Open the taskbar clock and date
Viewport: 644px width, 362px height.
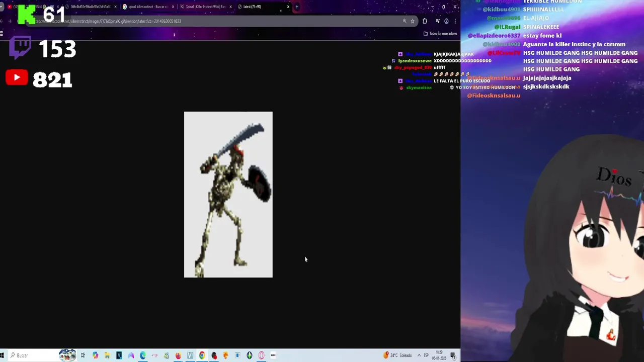coord(439,355)
